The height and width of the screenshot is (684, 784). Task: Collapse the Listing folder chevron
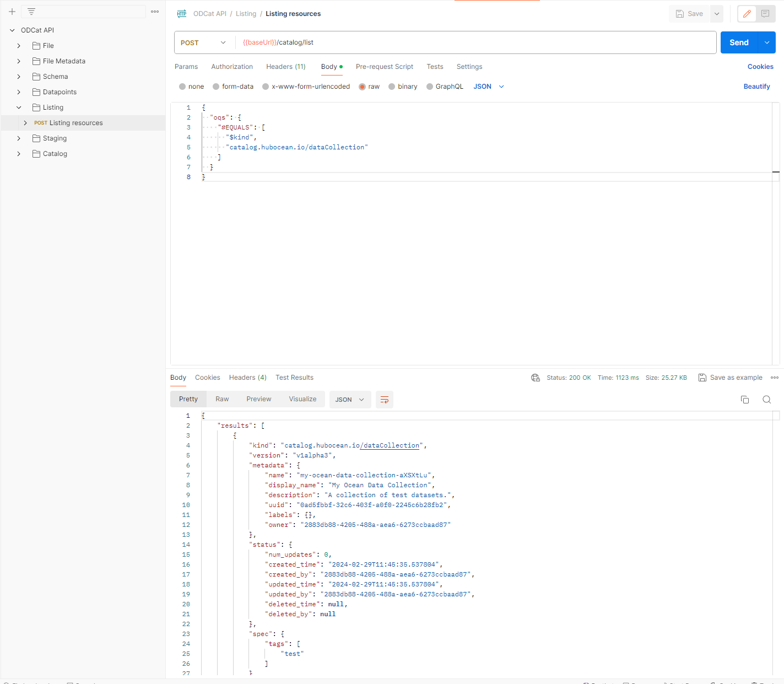point(19,107)
